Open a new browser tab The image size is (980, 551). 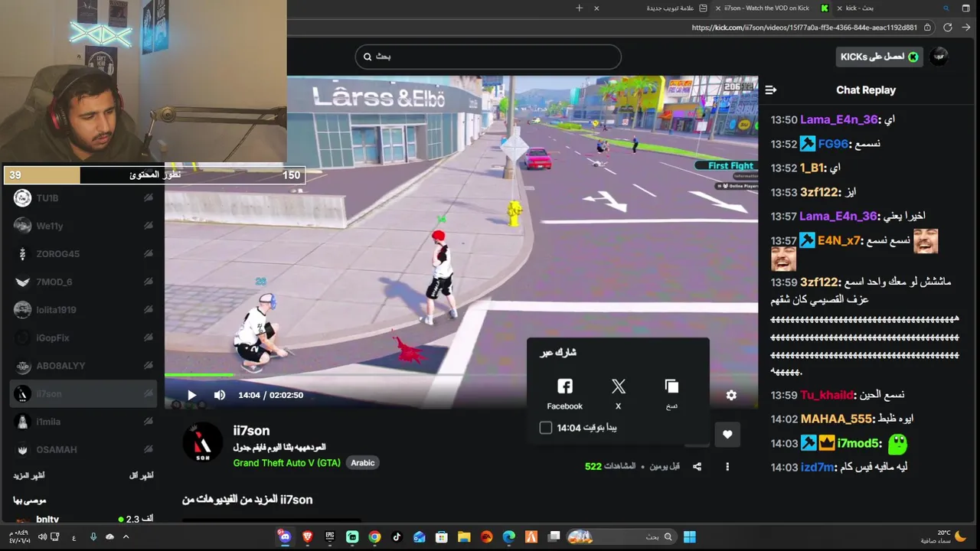[580, 8]
